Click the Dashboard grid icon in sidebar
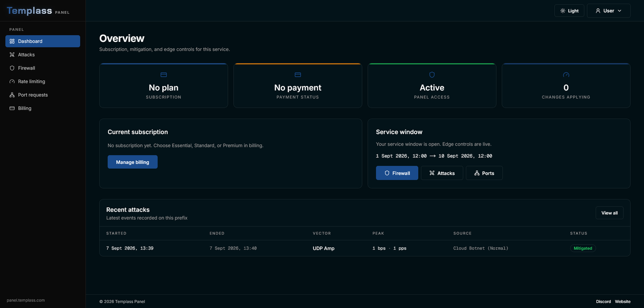 12,41
